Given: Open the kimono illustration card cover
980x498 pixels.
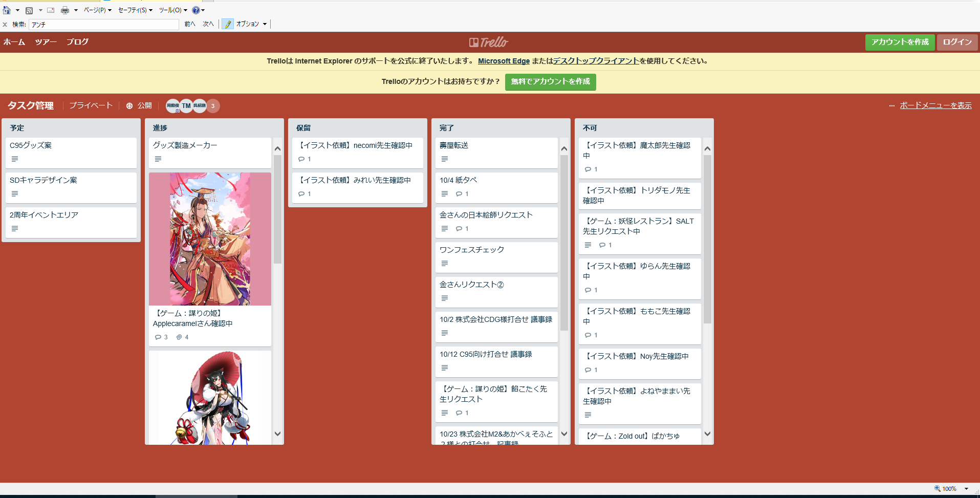Looking at the screenshot, I should tap(210, 239).
